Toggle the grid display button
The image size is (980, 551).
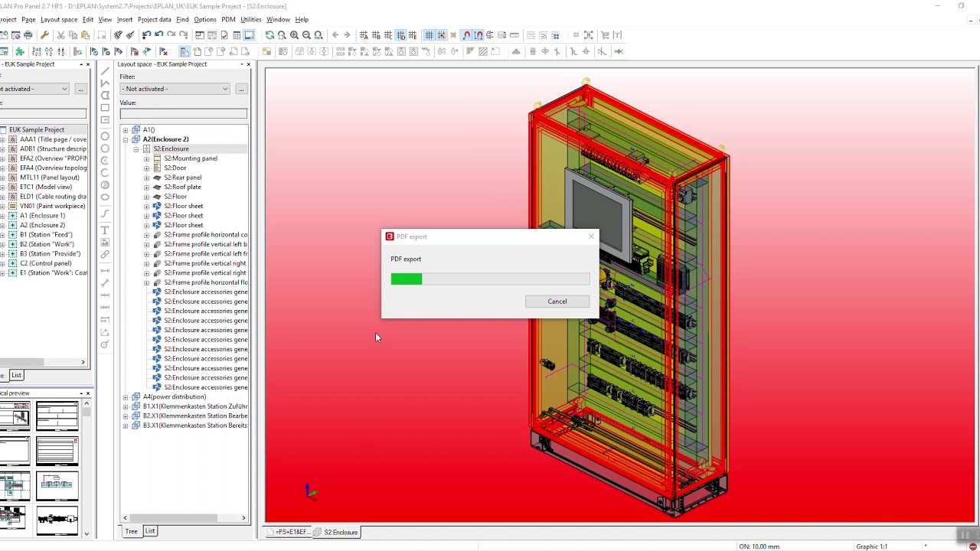point(429,35)
